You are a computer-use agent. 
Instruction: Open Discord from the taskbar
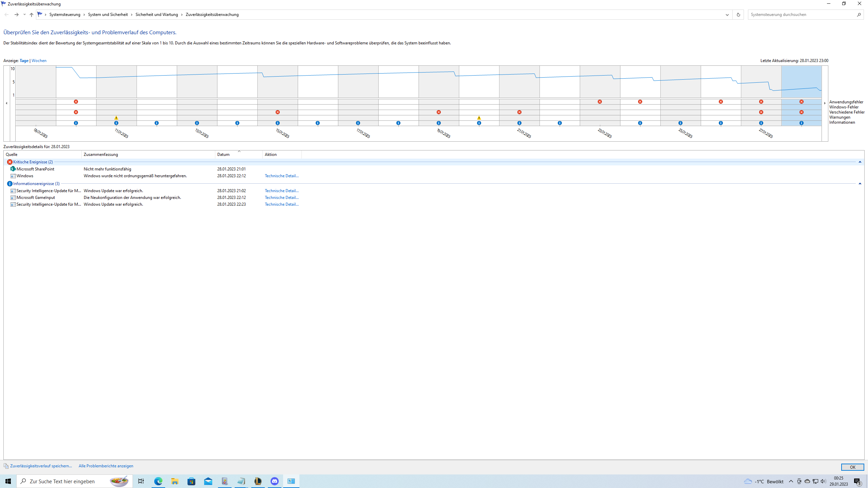pyautogui.click(x=275, y=481)
